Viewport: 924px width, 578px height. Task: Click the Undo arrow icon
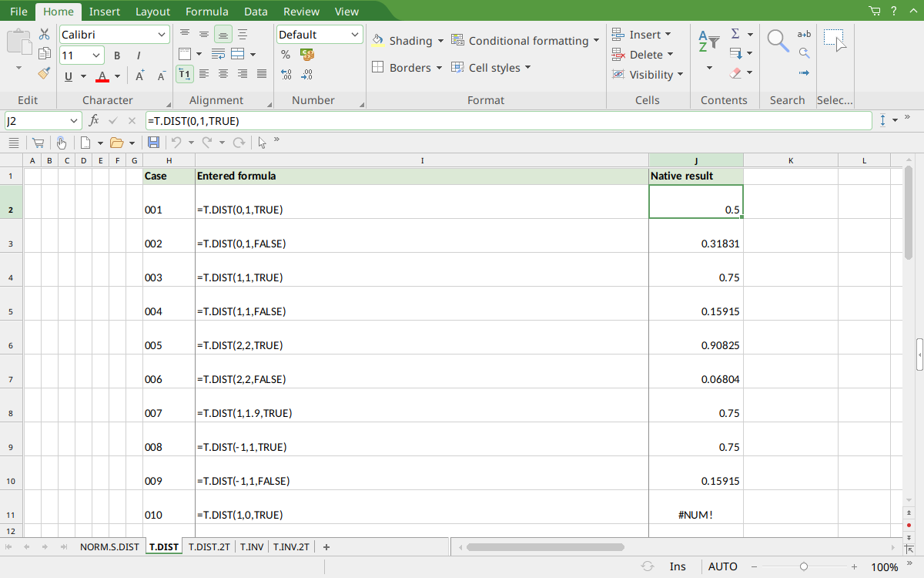click(x=176, y=143)
